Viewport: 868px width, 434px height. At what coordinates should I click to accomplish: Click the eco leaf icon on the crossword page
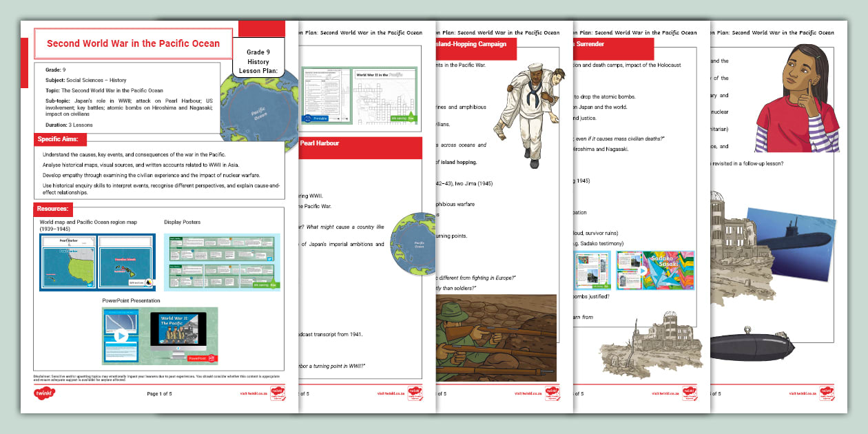point(411,118)
